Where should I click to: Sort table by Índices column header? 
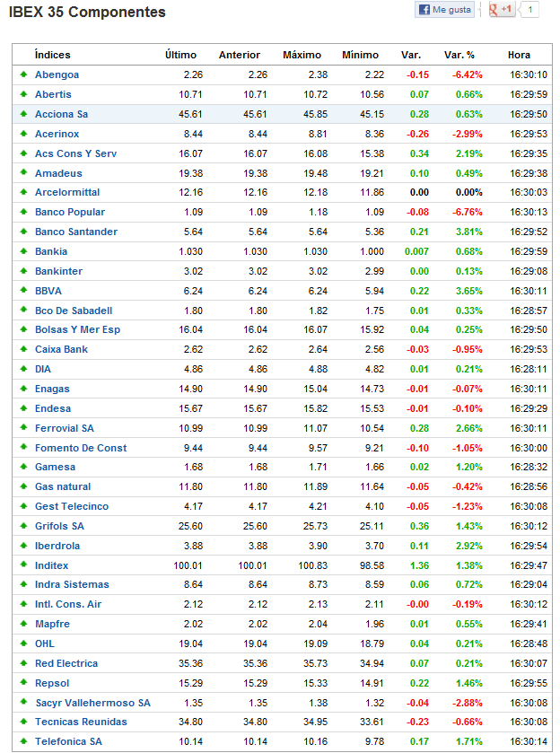(x=52, y=55)
